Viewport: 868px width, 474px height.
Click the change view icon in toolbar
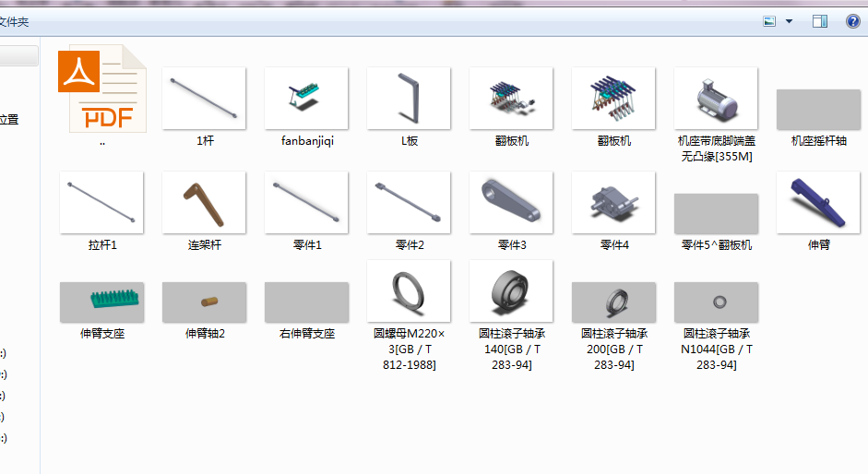coord(769,21)
